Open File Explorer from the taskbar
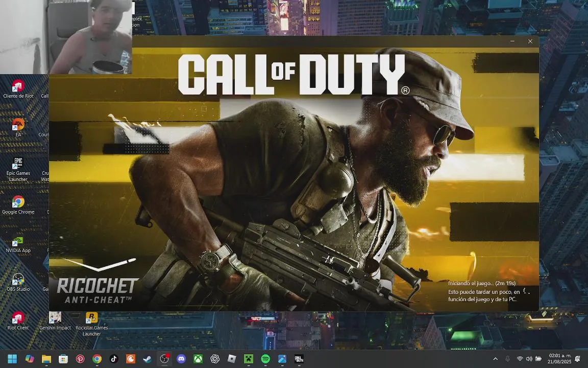 pyautogui.click(x=46, y=359)
